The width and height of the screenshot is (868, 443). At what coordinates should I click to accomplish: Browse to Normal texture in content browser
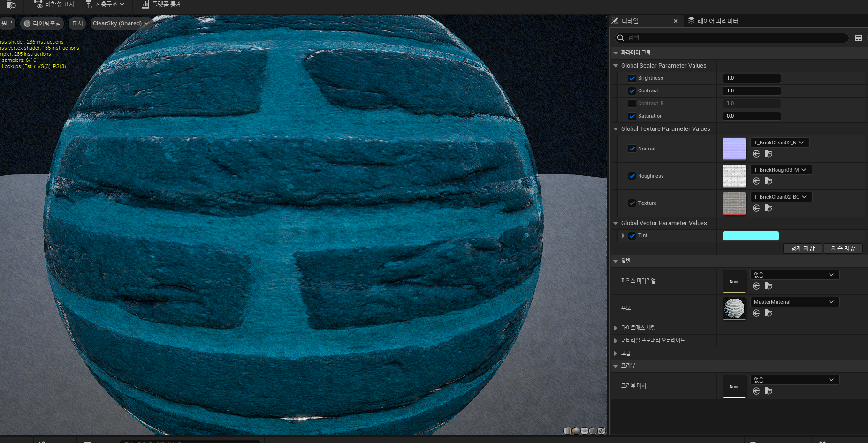[769, 154]
